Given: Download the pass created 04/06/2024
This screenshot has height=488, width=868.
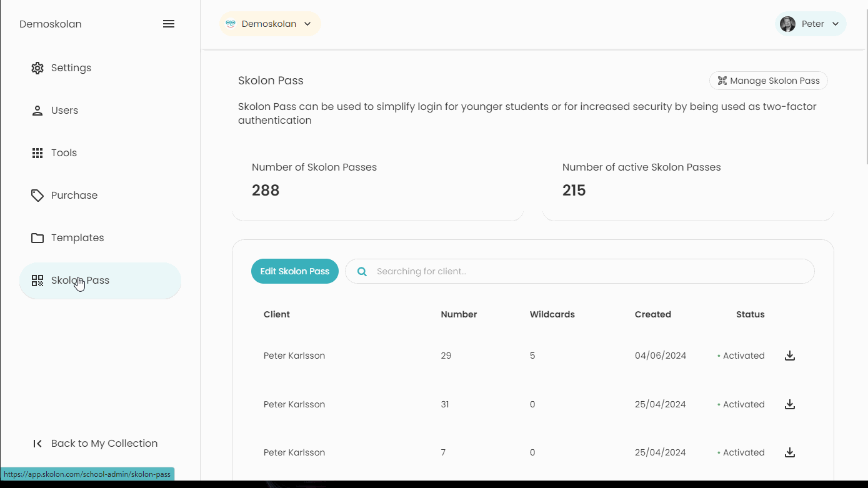Looking at the screenshot, I should click(790, 356).
